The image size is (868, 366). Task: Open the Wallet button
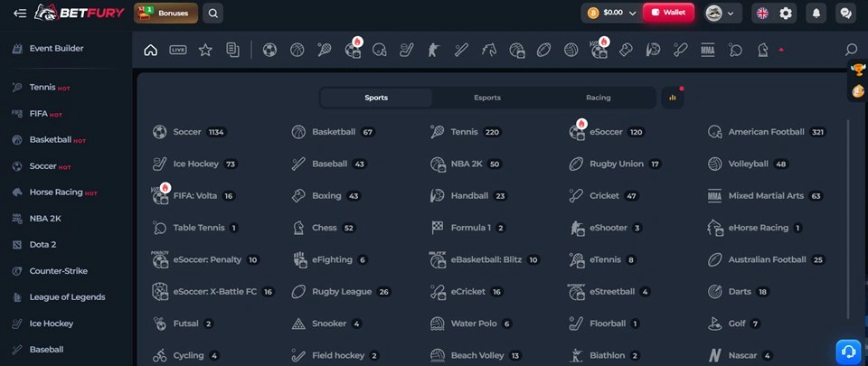668,13
